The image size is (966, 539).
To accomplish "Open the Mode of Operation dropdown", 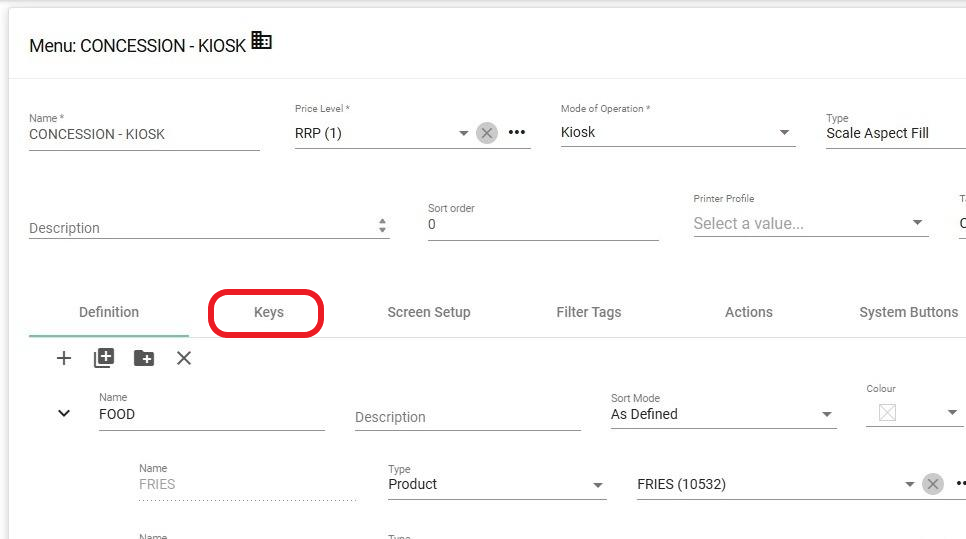I will [x=784, y=133].
